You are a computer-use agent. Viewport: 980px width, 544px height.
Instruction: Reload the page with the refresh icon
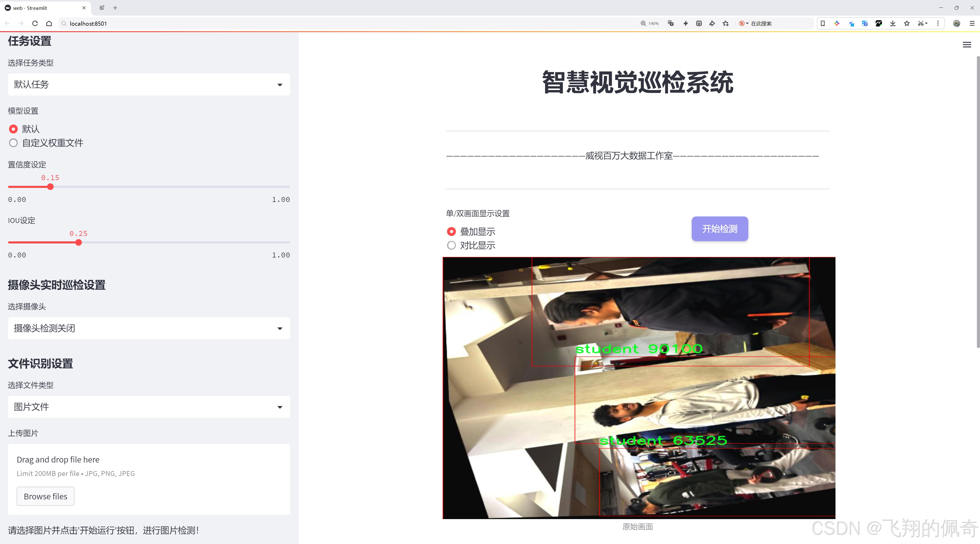[35, 24]
